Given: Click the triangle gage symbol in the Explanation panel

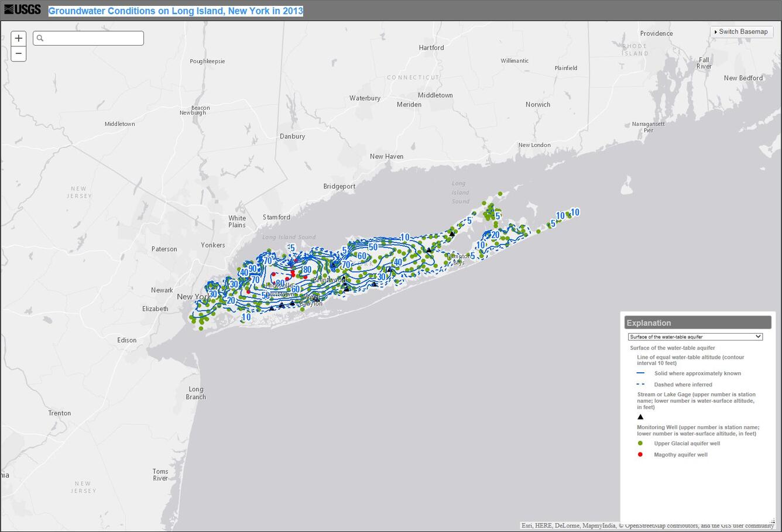Looking at the screenshot, I should tap(640, 416).
